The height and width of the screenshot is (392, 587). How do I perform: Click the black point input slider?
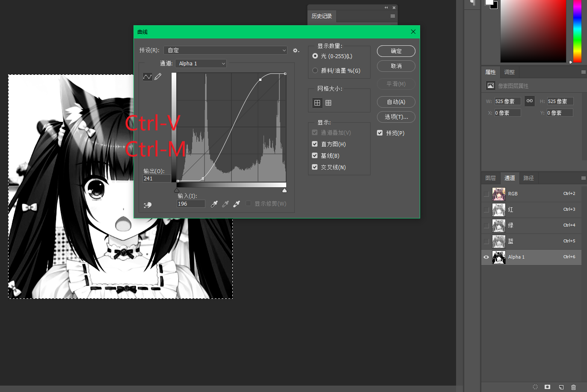click(x=177, y=190)
